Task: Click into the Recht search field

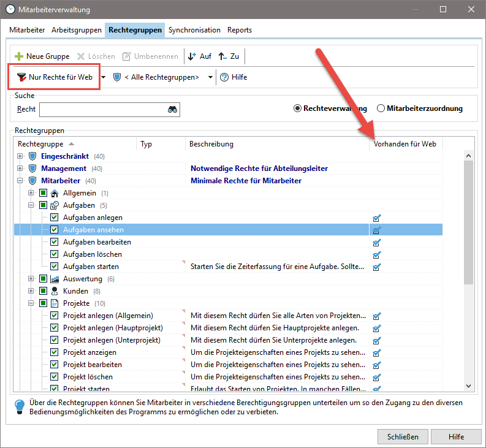Action: pos(102,109)
